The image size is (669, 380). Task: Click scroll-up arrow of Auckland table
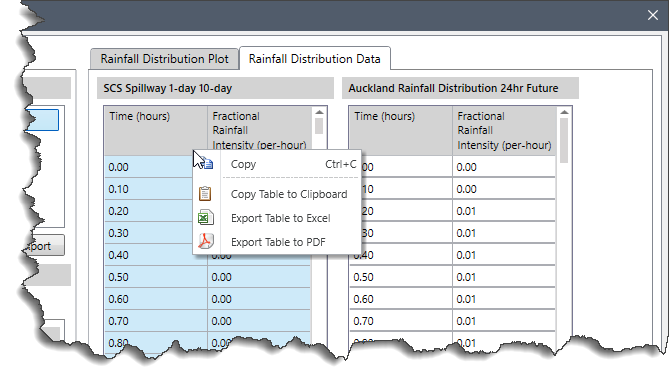564,112
